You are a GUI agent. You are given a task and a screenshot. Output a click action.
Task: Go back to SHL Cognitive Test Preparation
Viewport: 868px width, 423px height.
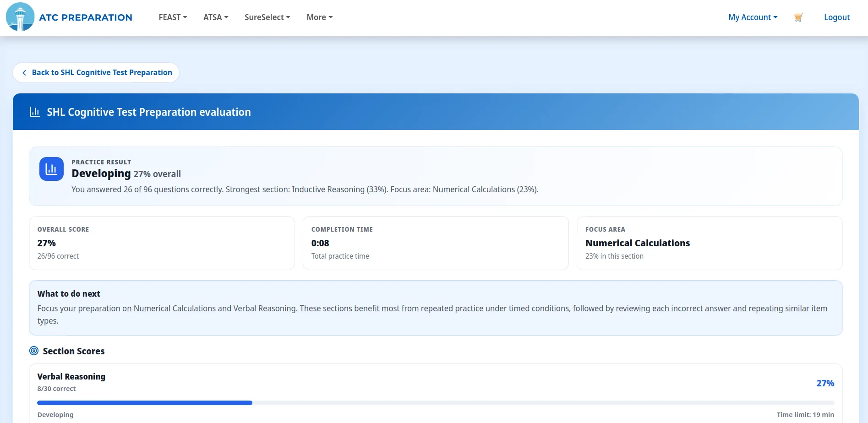click(x=96, y=73)
